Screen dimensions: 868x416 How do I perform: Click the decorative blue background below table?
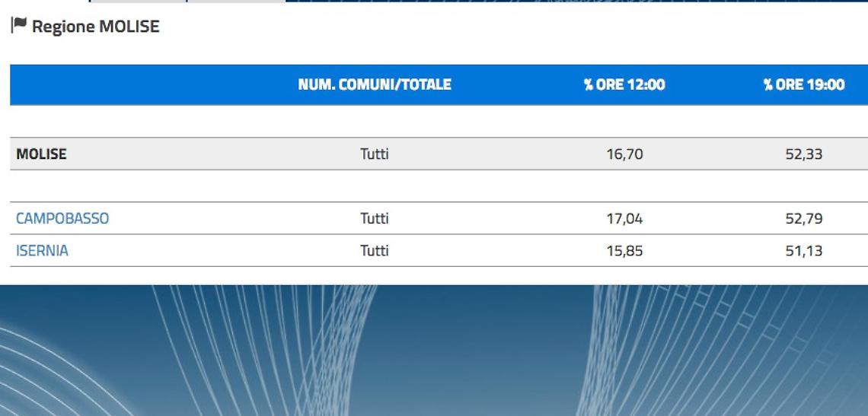(434, 351)
